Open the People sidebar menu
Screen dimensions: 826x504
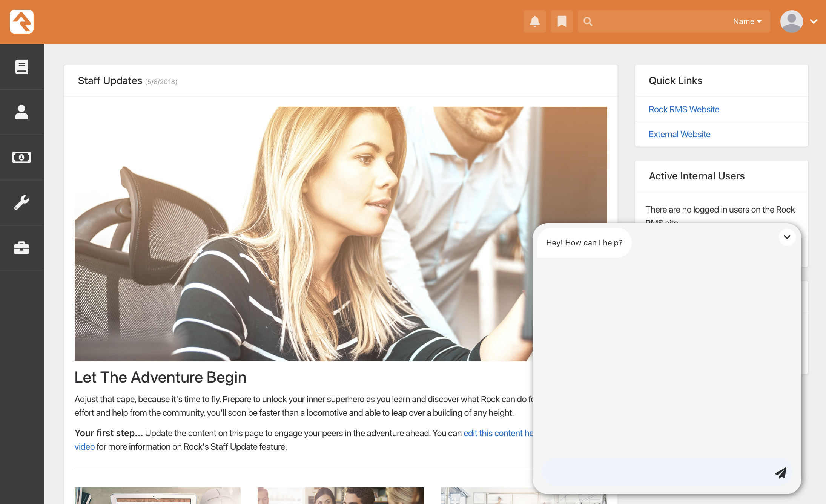pos(21,112)
